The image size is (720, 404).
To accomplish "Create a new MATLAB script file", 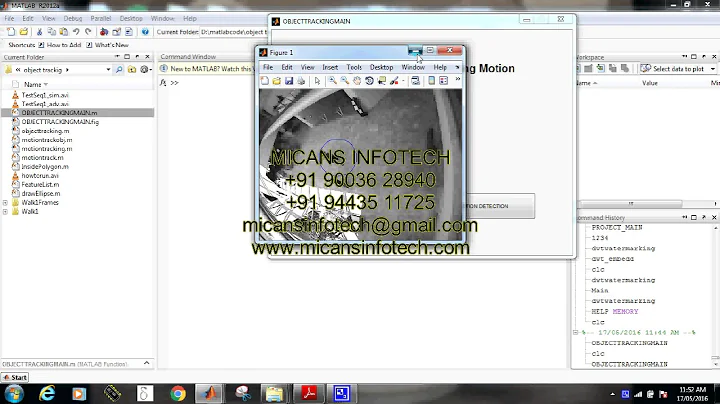I will 11,32.
